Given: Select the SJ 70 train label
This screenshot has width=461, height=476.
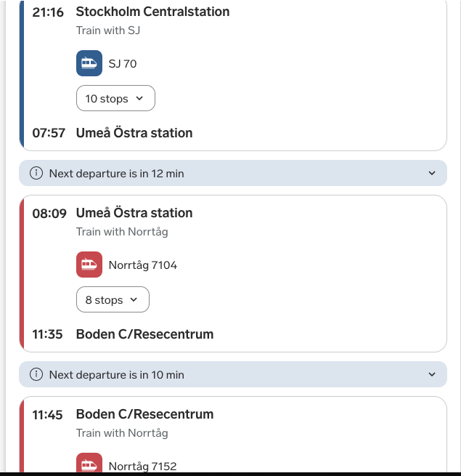Looking at the screenshot, I should (x=123, y=64).
